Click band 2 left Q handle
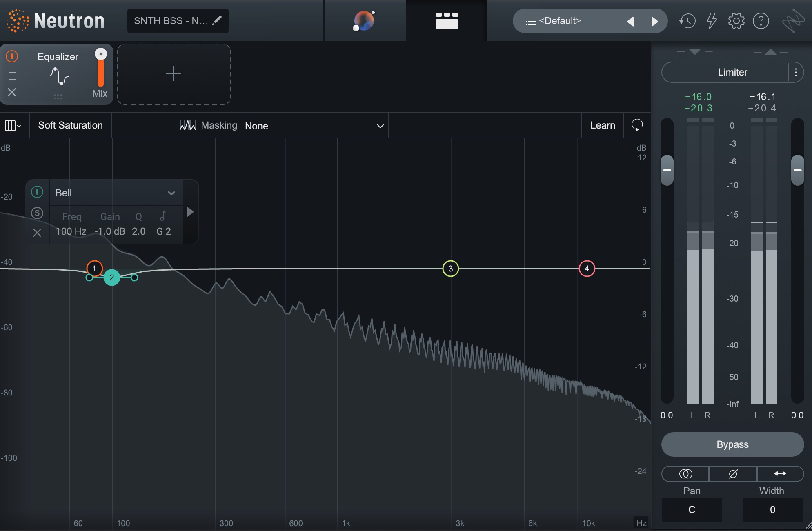Image resolution: width=812 pixels, height=531 pixels. 89,278
